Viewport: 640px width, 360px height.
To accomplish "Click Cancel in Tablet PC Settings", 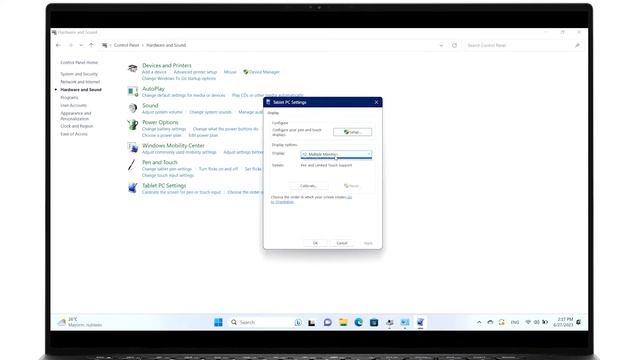I will [x=342, y=243].
